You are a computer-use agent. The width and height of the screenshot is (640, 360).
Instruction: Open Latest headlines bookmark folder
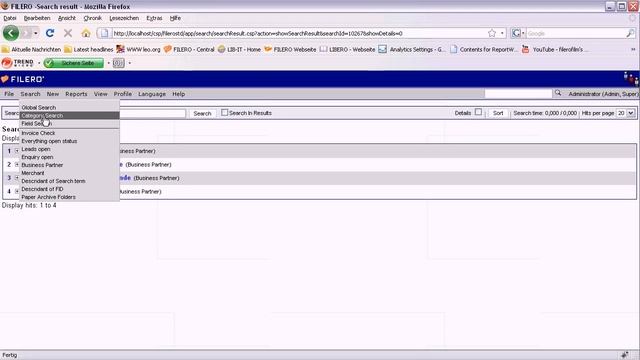[89, 49]
